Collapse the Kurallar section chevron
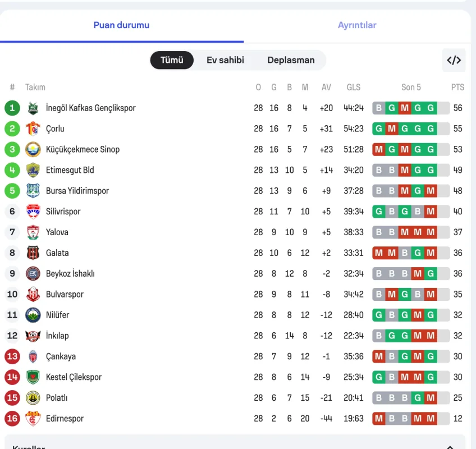This screenshot has width=476, height=449. 450,447
